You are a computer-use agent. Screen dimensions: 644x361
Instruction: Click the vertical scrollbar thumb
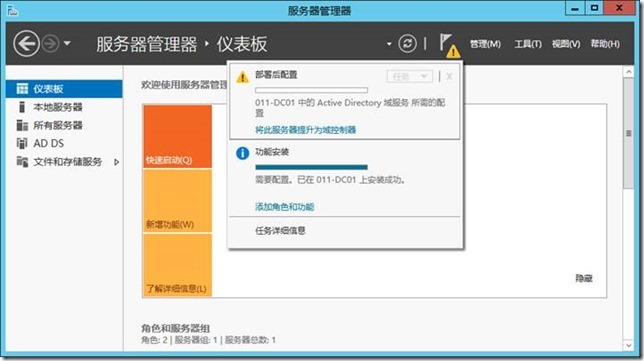[628, 133]
